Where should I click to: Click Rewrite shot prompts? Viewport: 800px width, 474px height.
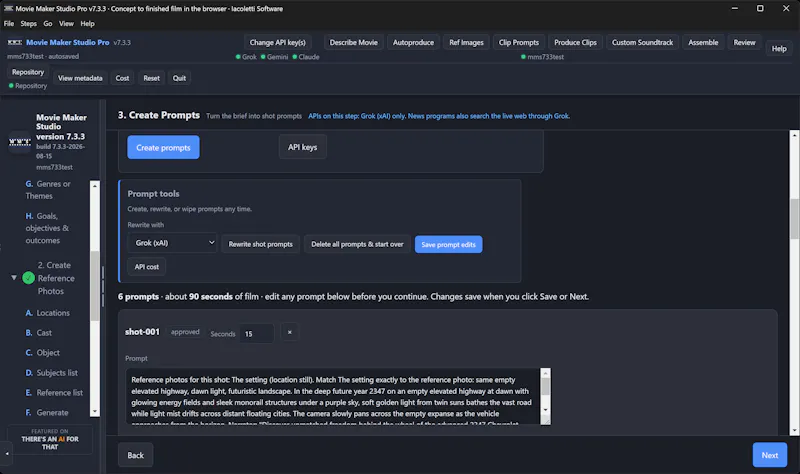[x=260, y=244]
